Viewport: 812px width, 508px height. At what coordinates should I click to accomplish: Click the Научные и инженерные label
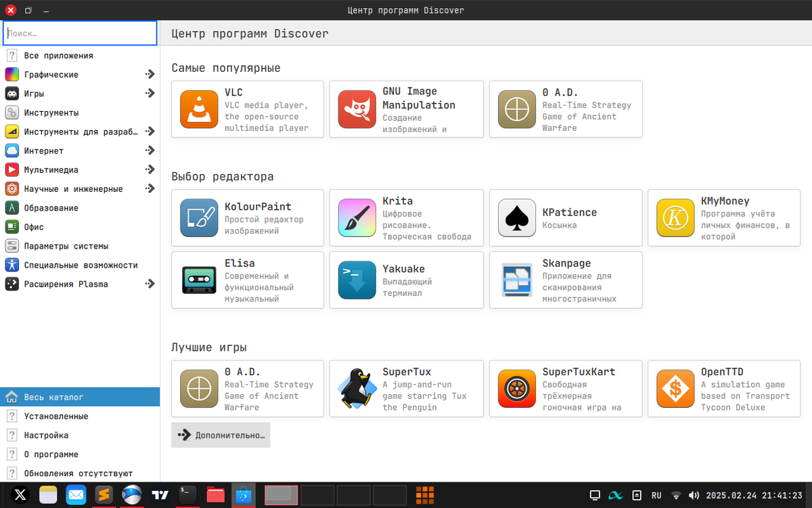click(73, 188)
